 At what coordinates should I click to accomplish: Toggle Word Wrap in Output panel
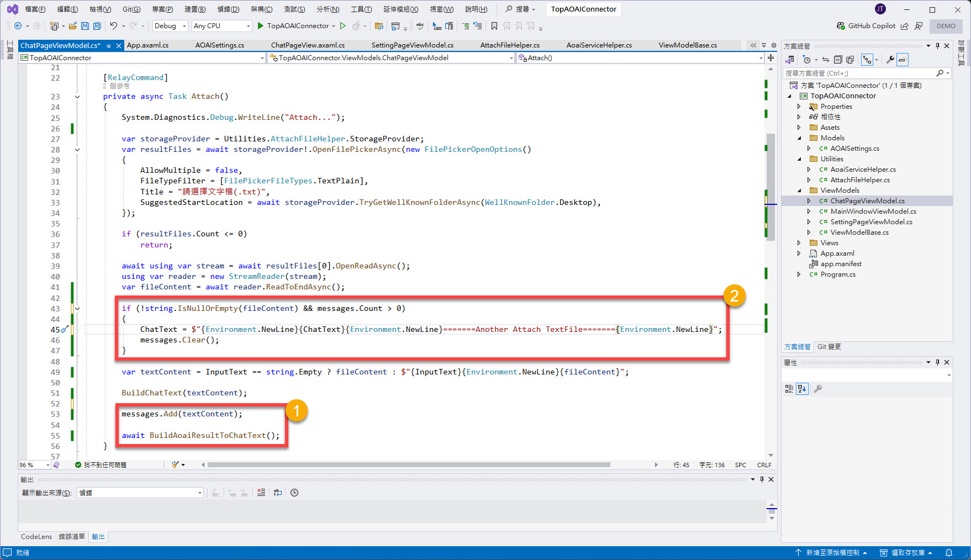coord(278,493)
